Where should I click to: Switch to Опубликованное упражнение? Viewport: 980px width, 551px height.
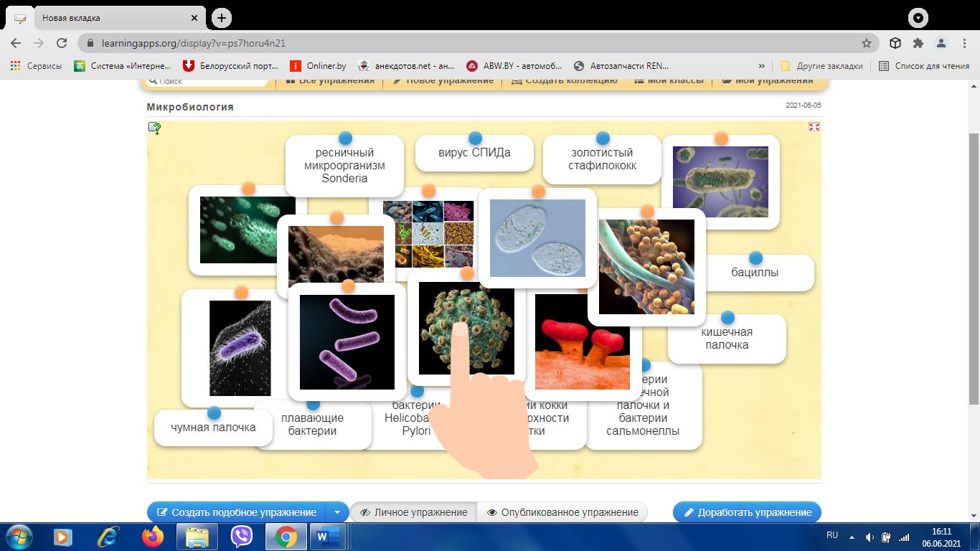(562, 512)
